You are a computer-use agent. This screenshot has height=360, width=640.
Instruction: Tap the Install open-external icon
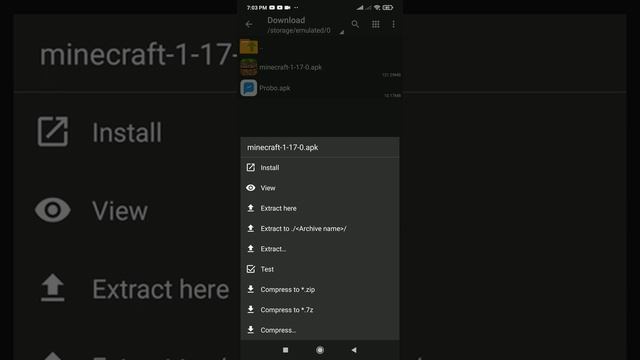click(251, 167)
